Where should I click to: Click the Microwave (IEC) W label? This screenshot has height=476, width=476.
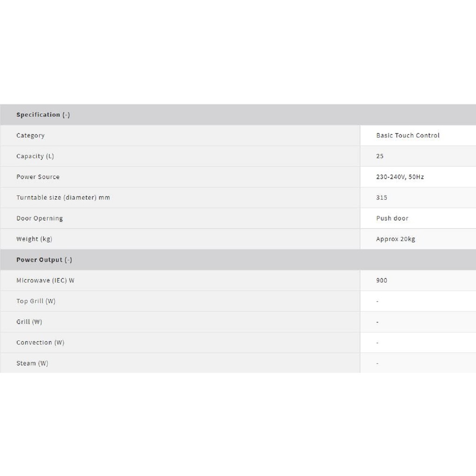click(45, 281)
